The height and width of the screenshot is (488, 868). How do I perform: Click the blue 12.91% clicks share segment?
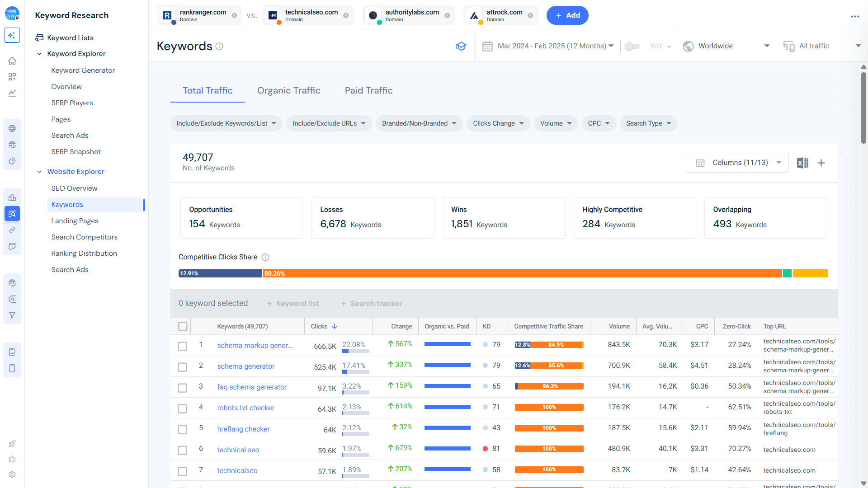220,273
